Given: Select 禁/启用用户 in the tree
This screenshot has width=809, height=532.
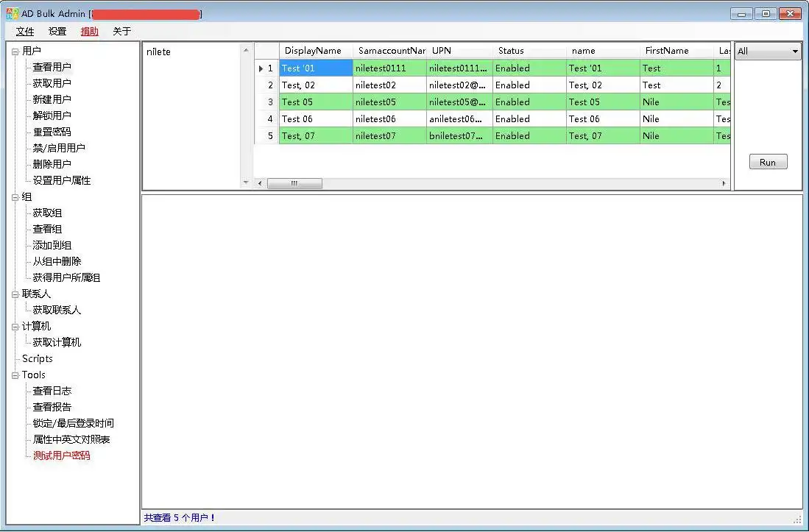Looking at the screenshot, I should pyautogui.click(x=59, y=148).
